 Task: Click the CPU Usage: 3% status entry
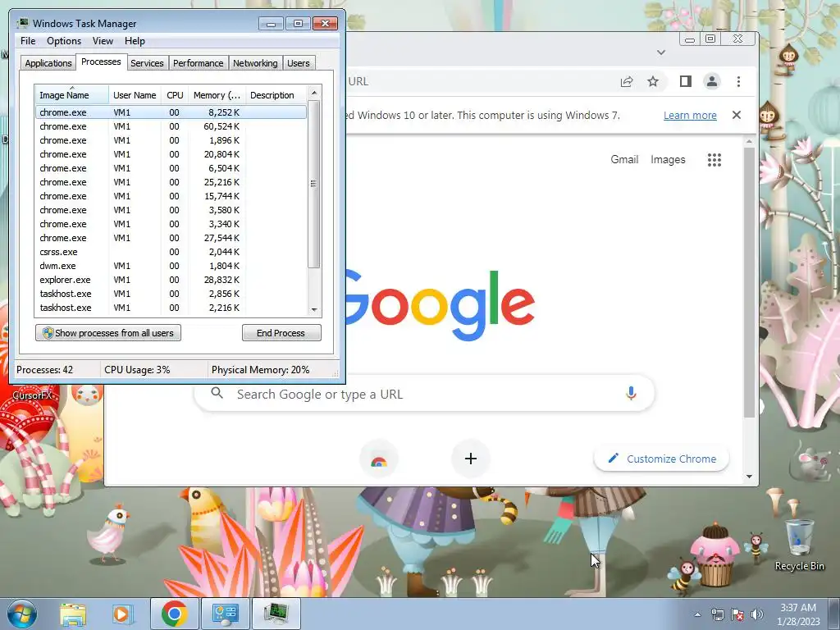click(137, 370)
